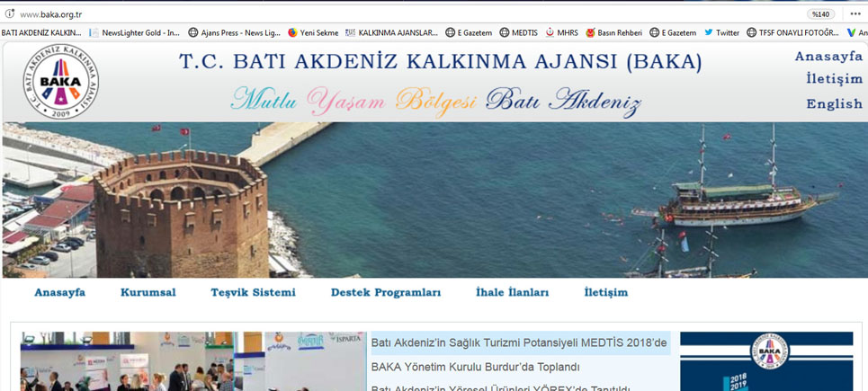Open the Destek Programları menu

click(386, 292)
